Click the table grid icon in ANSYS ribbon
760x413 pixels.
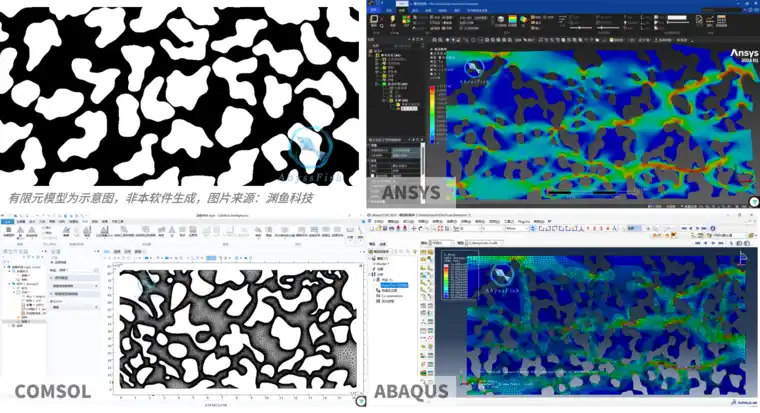(721, 19)
